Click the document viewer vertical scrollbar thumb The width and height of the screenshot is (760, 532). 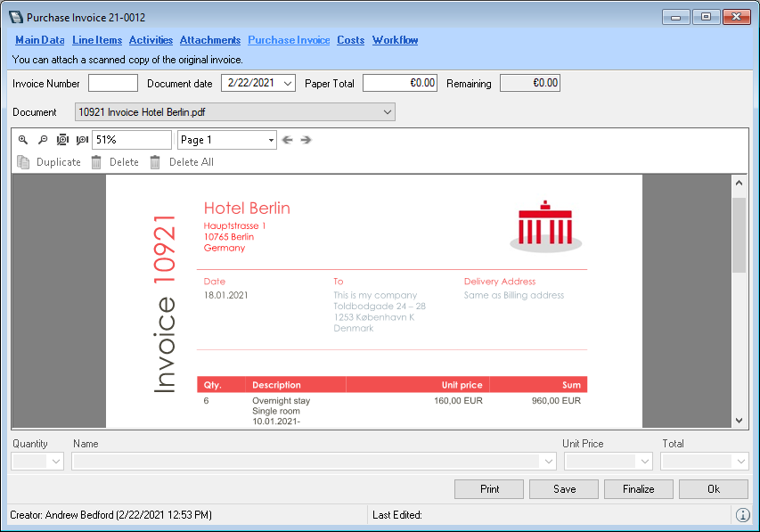point(739,234)
